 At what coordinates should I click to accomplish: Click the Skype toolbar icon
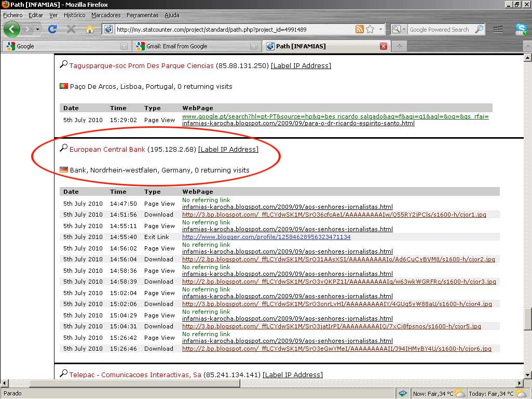521,30
